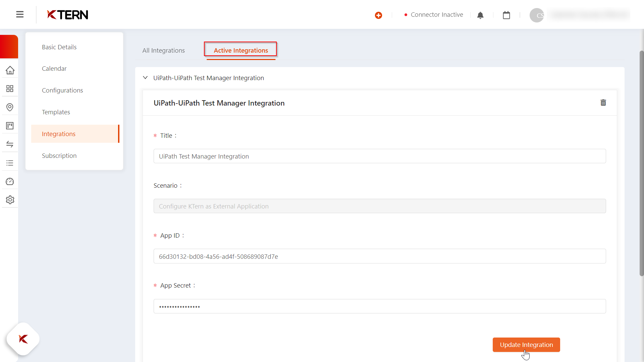This screenshot has height=362, width=644.
Task: Go to Home in sidebar
Action: (10, 70)
